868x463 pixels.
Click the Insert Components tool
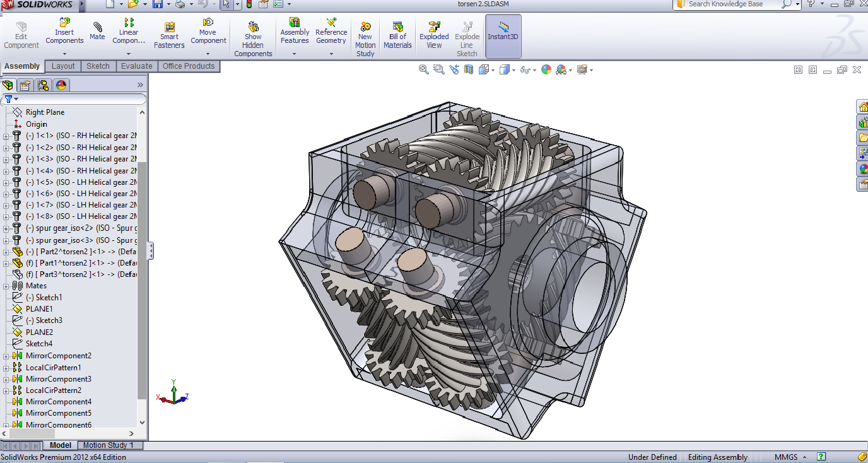coord(64,32)
